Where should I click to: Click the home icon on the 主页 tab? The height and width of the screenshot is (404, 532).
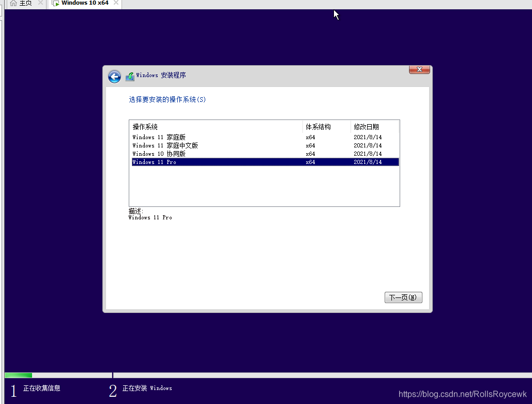(13, 3)
